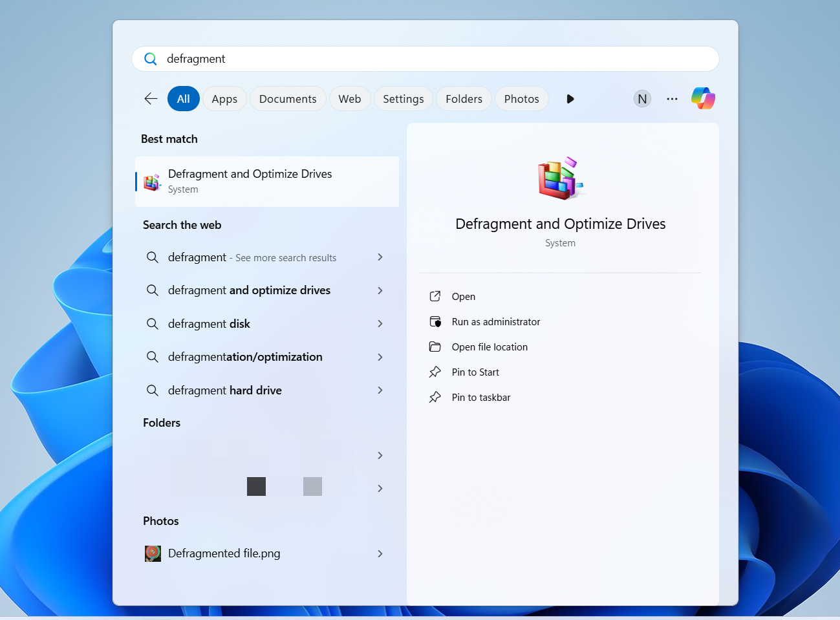Click the Defragment and Optimize Drives app icon
The width and height of the screenshot is (840, 620).
[x=151, y=182]
